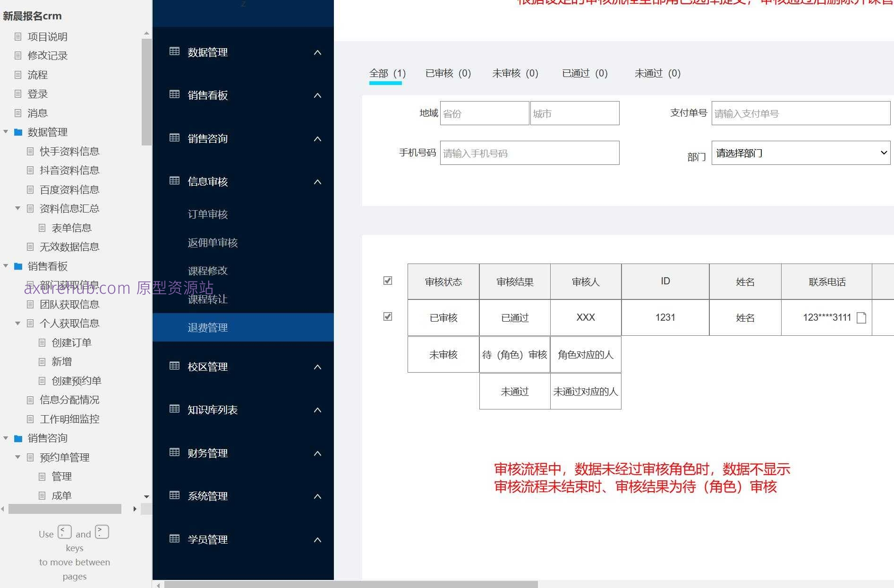Toggle the 学员管理 menu chevron

(317, 540)
